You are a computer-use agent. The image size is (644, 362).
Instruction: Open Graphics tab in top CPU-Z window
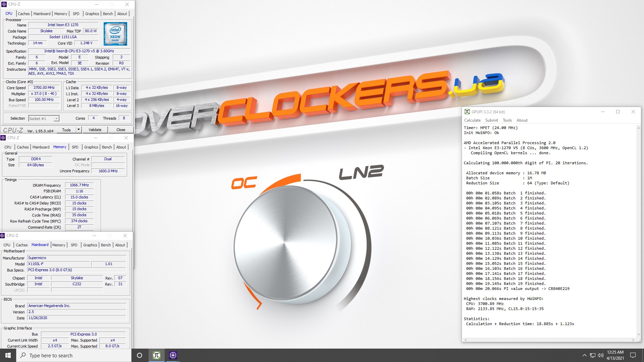pyautogui.click(x=92, y=14)
